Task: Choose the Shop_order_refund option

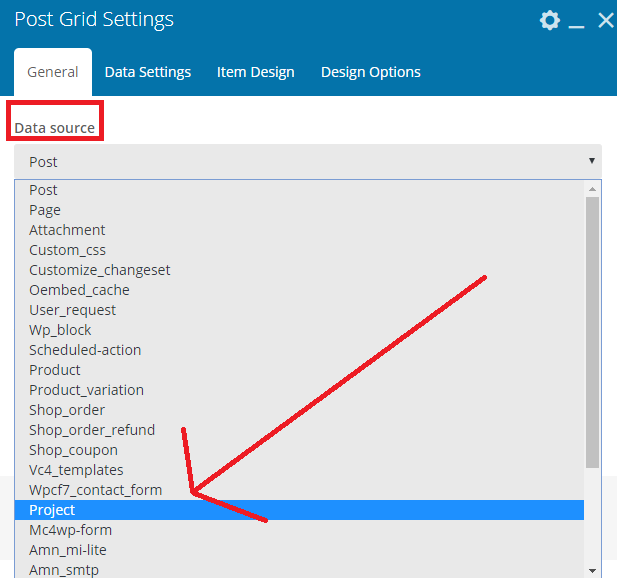Action: pos(299,430)
